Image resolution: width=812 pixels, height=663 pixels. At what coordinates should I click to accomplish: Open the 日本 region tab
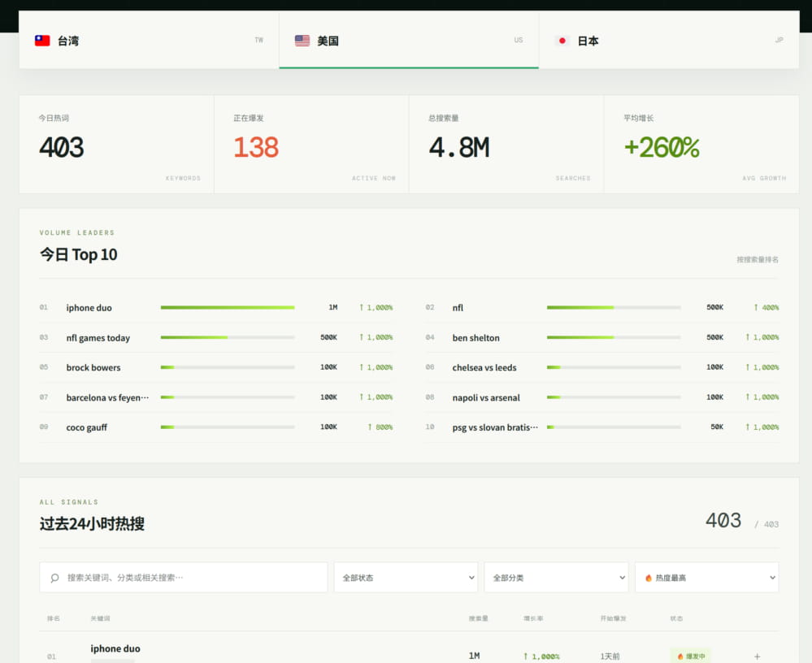(669, 41)
